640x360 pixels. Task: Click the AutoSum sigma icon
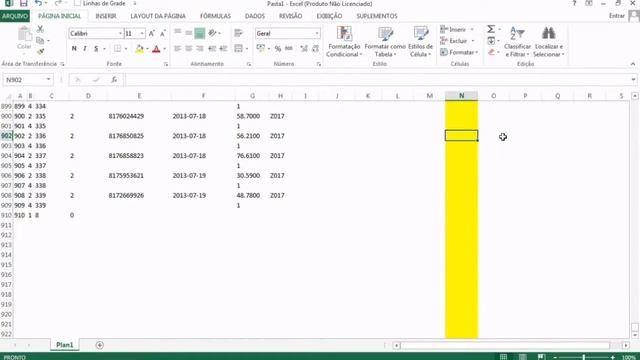click(x=491, y=29)
